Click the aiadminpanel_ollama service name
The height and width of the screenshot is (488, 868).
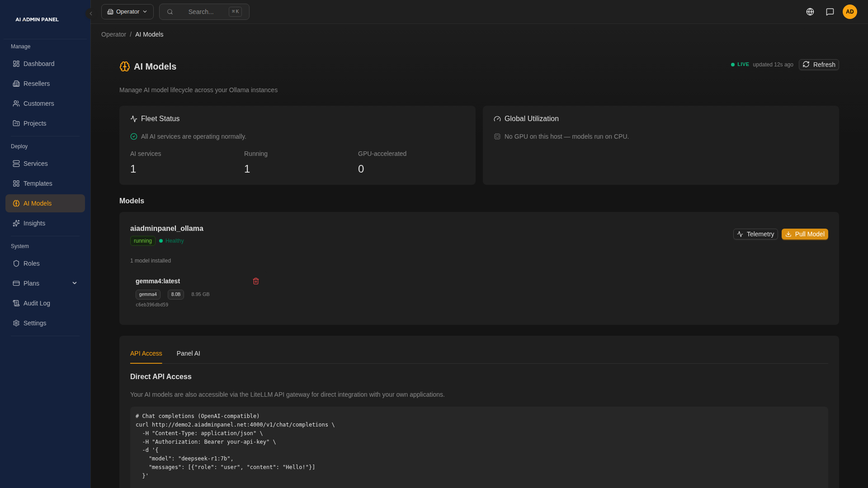167,229
